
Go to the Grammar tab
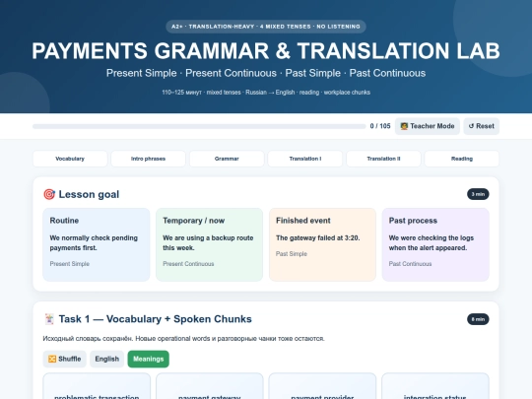(227, 159)
